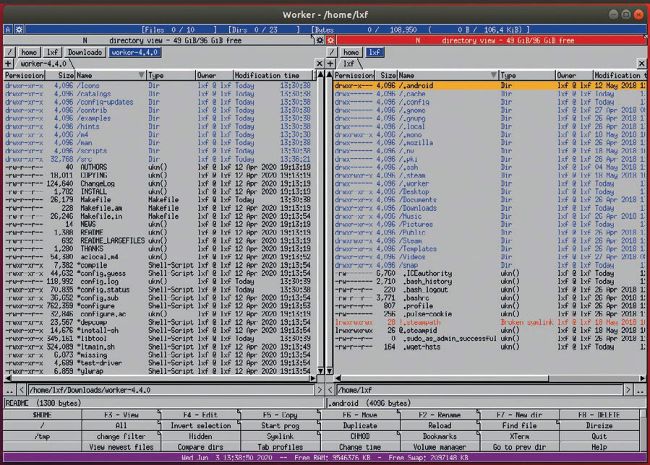Screen dimensions: 650x465
Task: Click right panel horizontal scrollbar left arrow
Action: coord(338,378)
